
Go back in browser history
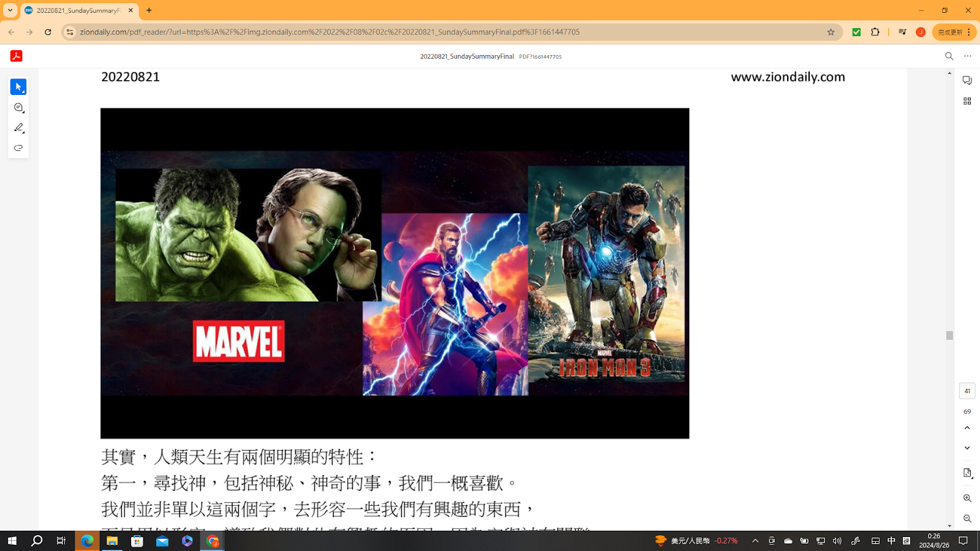tap(12, 32)
